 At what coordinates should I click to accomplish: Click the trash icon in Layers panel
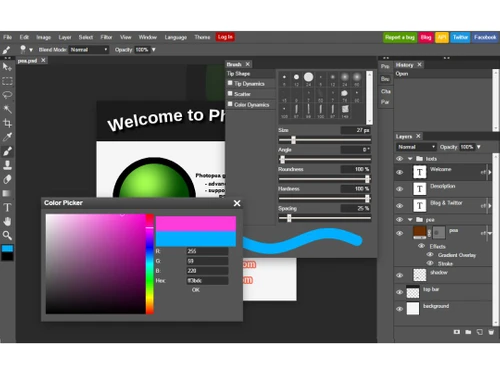491,332
